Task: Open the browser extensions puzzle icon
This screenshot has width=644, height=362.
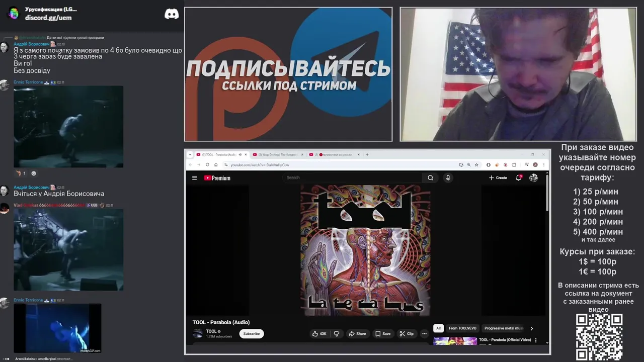Action: (514, 164)
